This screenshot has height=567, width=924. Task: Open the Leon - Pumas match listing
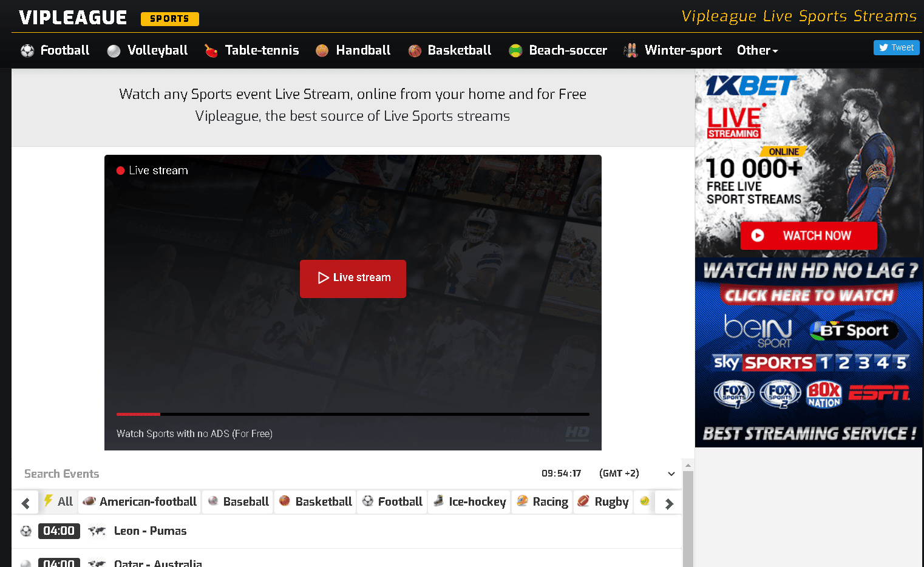(x=150, y=531)
